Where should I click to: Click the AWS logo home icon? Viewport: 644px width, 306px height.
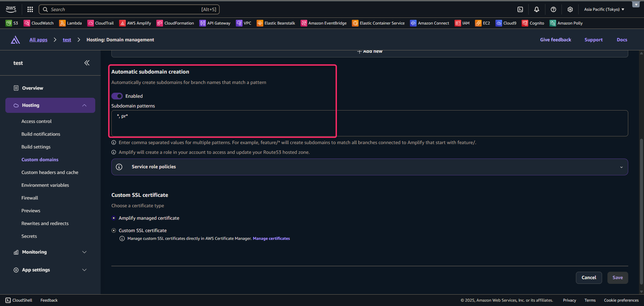click(11, 9)
